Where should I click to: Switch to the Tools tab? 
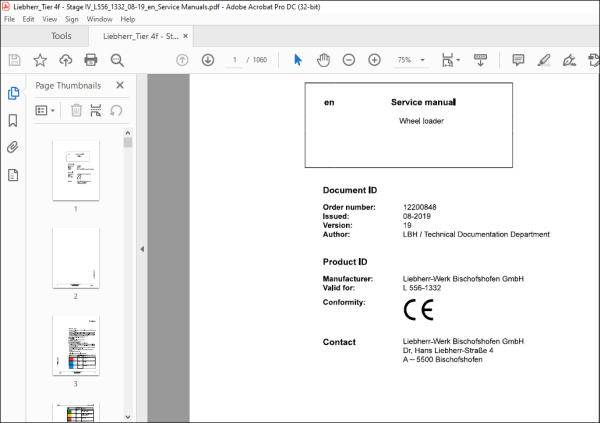[x=61, y=36]
